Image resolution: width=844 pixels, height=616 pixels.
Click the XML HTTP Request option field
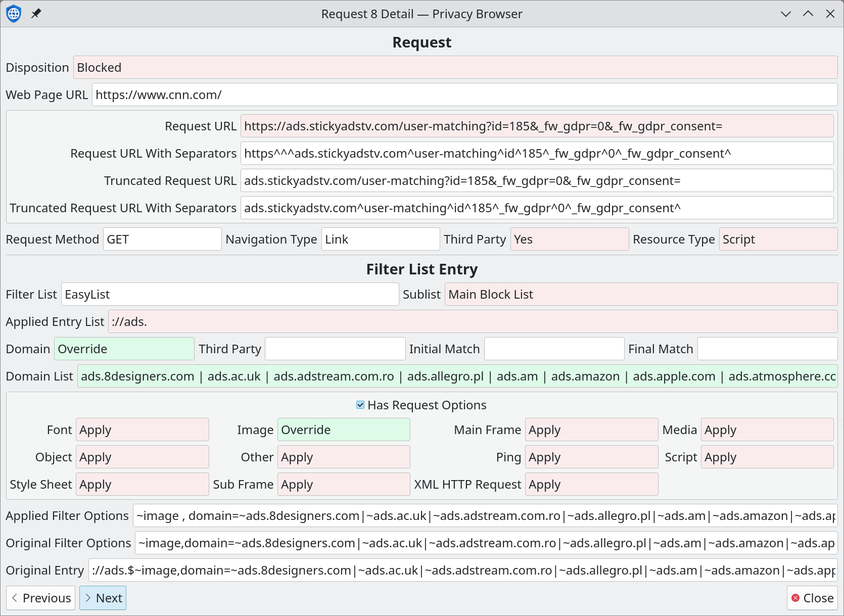(592, 484)
